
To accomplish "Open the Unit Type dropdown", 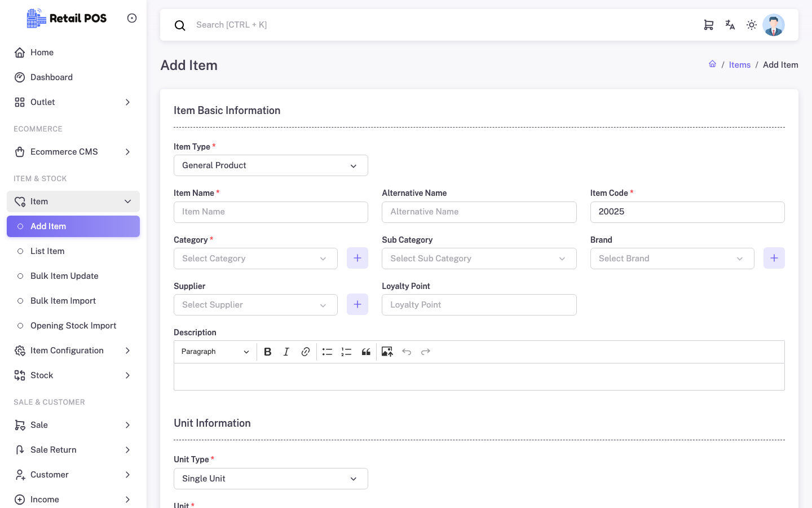I will tap(271, 479).
